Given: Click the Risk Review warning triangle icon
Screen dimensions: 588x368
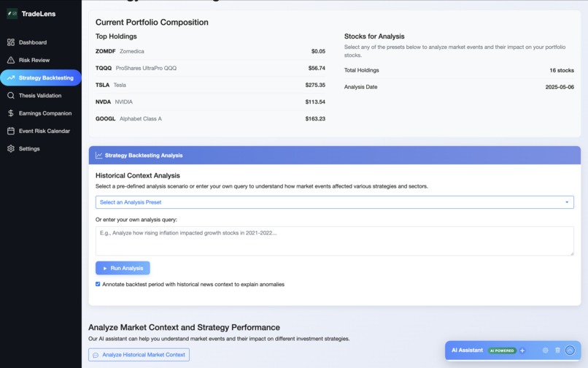Looking at the screenshot, I should pos(11,60).
